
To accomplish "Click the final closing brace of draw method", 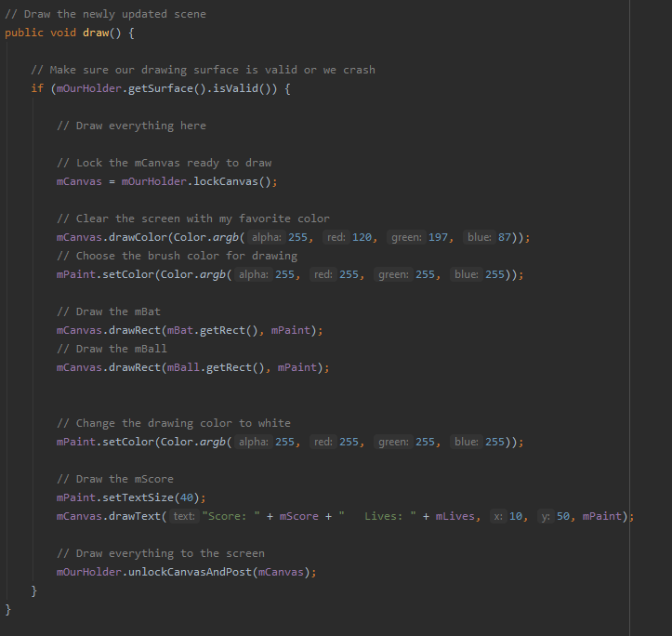I will pyautogui.click(x=7, y=609).
